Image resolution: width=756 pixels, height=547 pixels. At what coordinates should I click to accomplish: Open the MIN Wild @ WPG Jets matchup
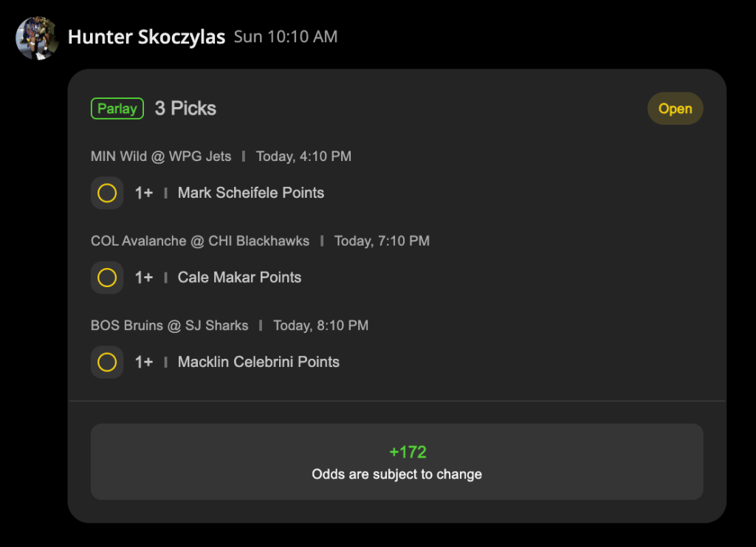coord(161,156)
